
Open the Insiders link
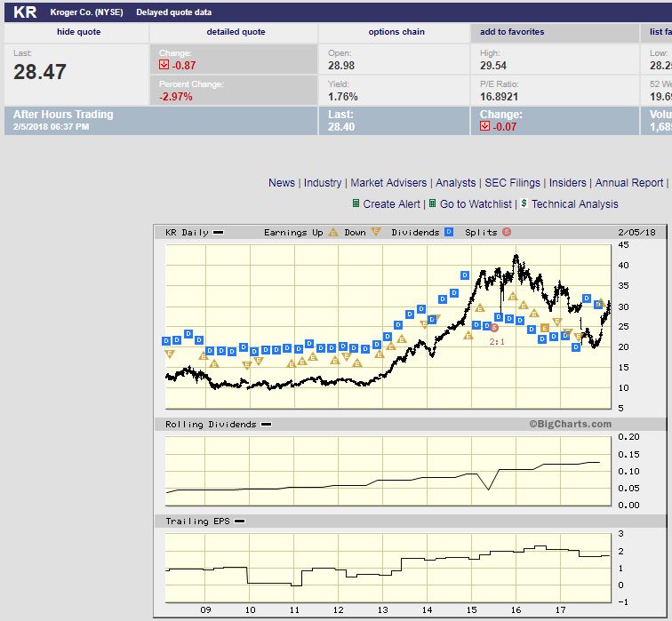(567, 183)
